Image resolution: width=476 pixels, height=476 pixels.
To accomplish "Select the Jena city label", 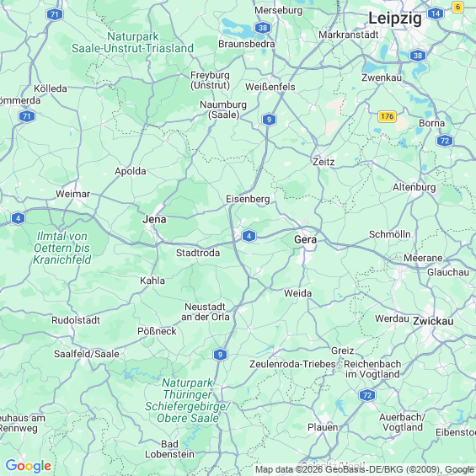I will tap(154, 219).
